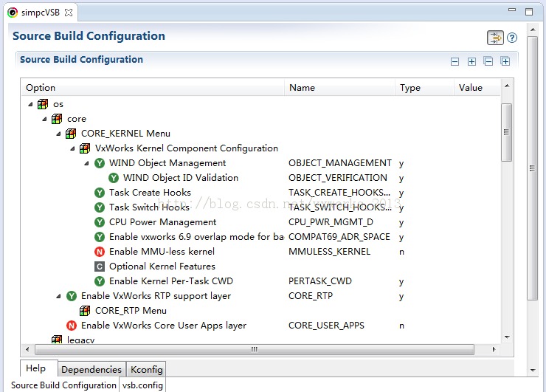Screen dimensions: 546x392
Task: Select the PERTASK_CWD name cell
Action: (x=320, y=281)
